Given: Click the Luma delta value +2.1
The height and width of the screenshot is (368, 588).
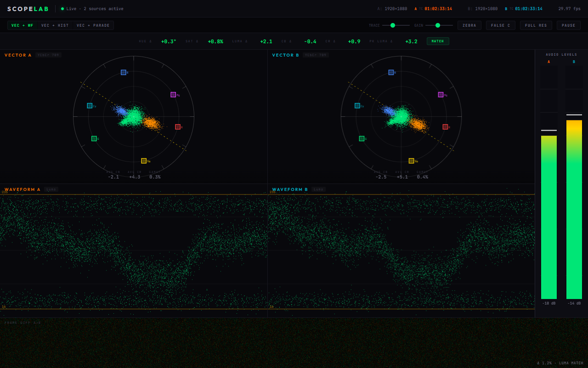Looking at the screenshot, I should (x=266, y=41).
